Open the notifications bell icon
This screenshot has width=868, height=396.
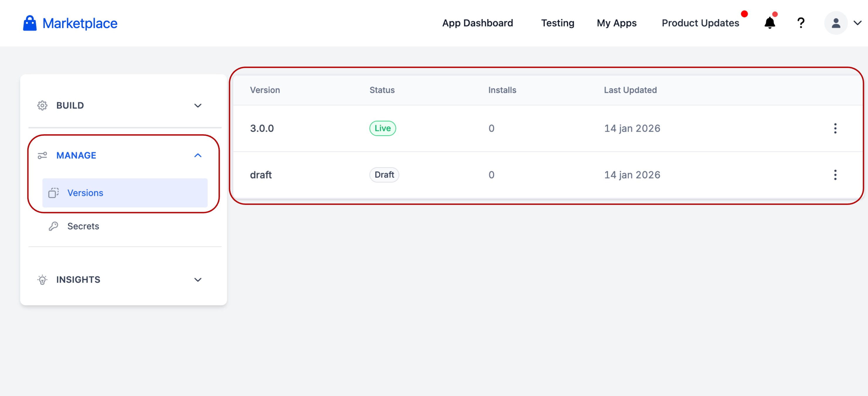tap(770, 23)
